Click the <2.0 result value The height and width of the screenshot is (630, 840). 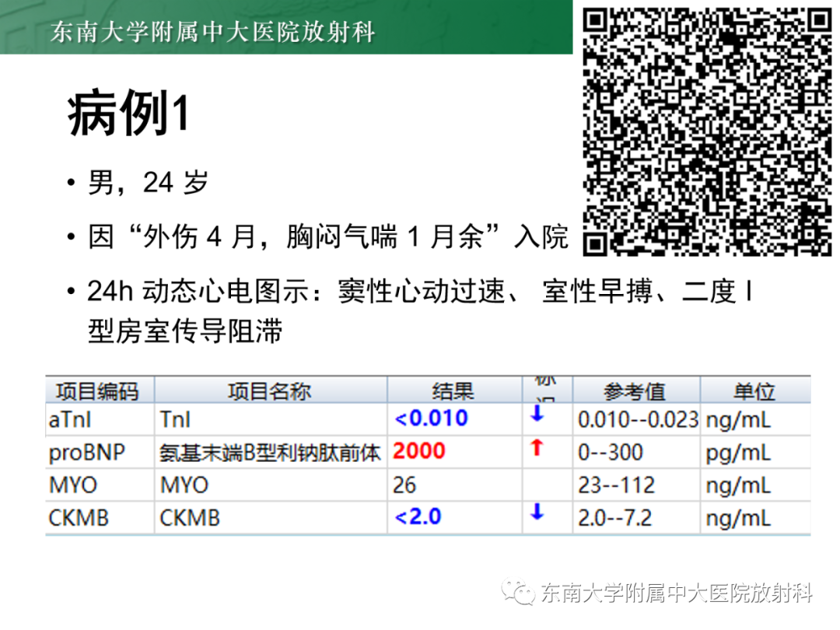click(418, 517)
